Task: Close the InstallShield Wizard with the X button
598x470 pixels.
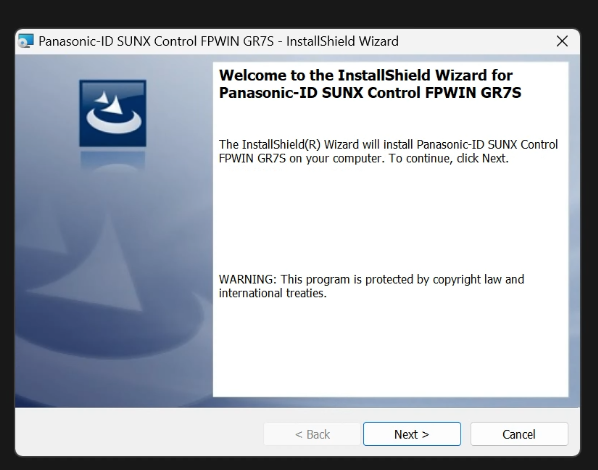Action: click(x=562, y=41)
